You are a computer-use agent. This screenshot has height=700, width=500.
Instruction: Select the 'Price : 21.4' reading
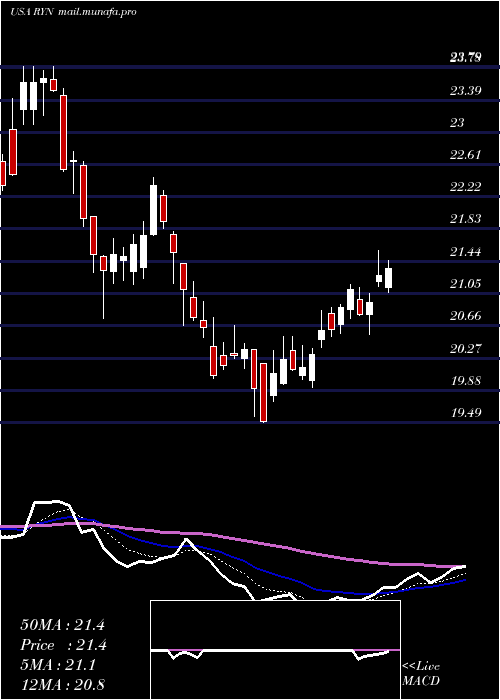pyautogui.click(x=63, y=645)
